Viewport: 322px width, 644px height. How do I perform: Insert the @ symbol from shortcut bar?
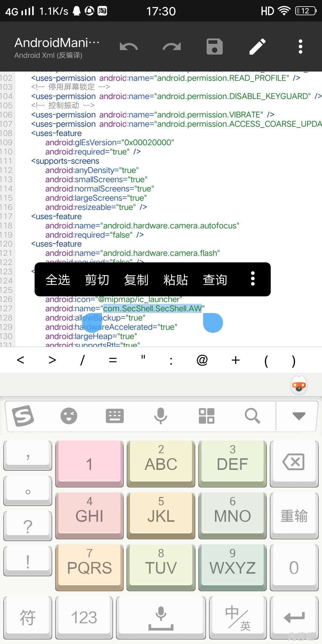pyautogui.click(x=202, y=360)
